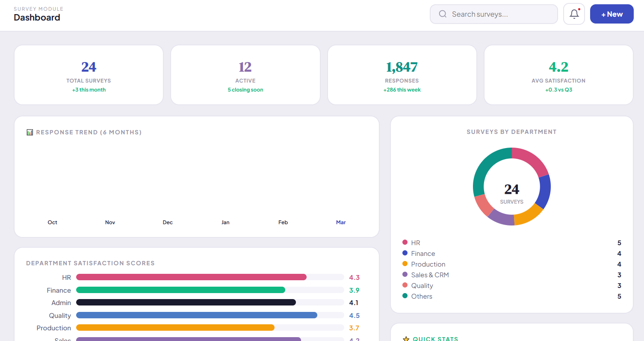
Task: Click the Admin score value 4.1
Action: [x=354, y=302]
